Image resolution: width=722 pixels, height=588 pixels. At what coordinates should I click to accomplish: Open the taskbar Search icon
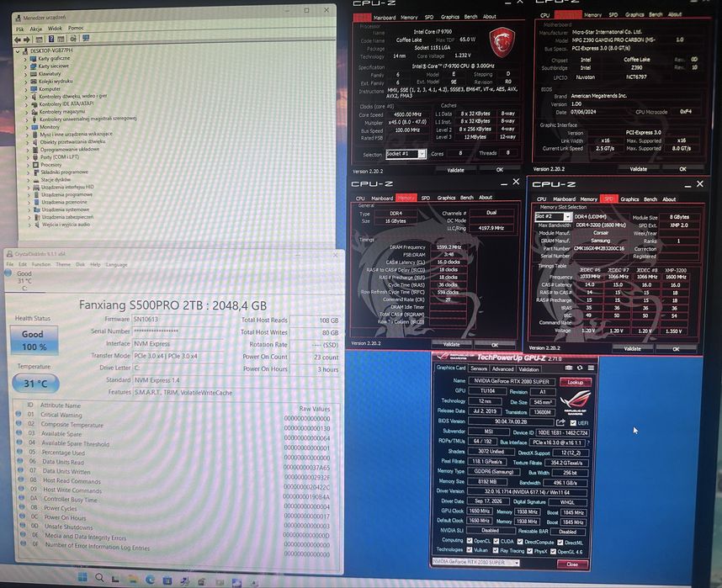(x=99, y=578)
